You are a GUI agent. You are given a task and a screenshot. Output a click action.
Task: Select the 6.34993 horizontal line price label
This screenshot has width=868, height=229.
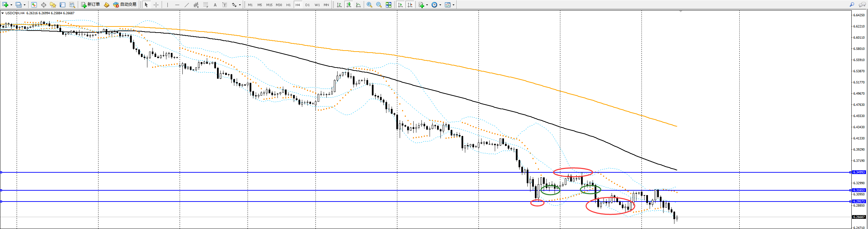click(x=859, y=172)
